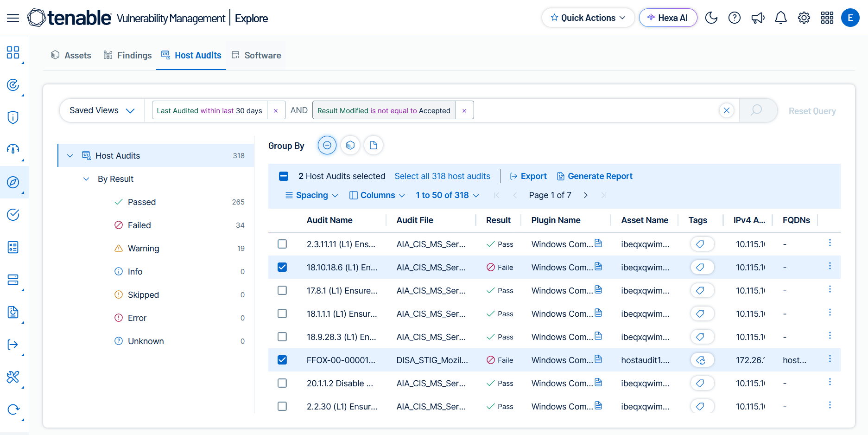The width and height of the screenshot is (868, 435).
Task: Group by asset using the shield-cube icon
Action: 350,146
